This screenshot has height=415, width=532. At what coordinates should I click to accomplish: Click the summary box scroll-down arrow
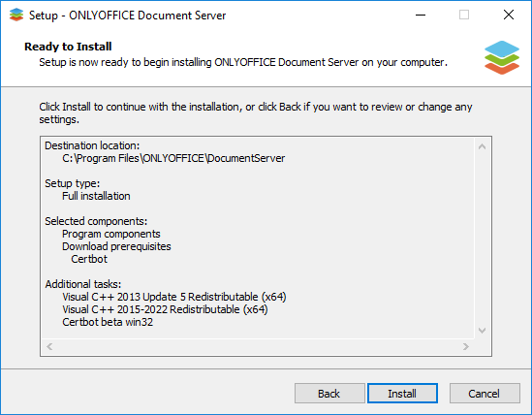coord(483,330)
